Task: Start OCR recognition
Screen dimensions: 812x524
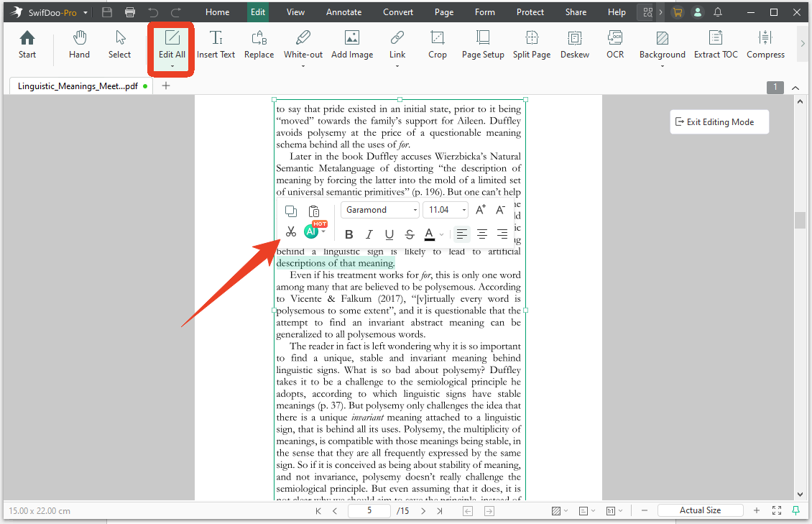Action: tap(615, 44)
